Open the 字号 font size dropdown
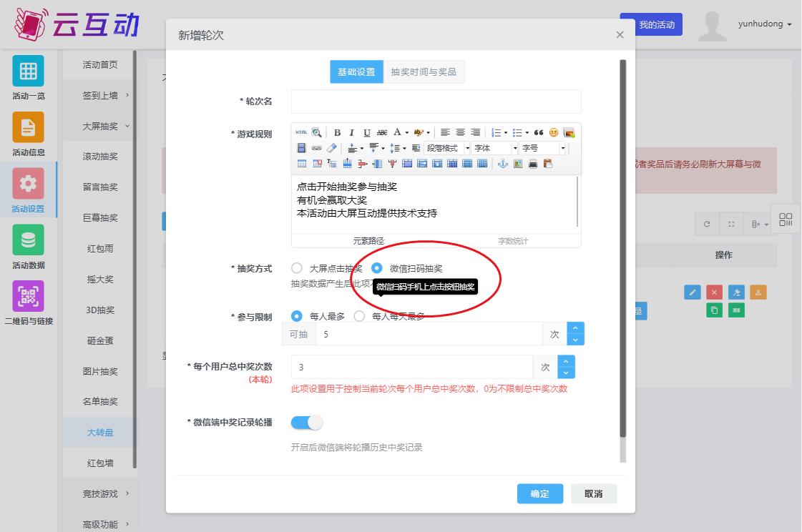 coord(542,148)
